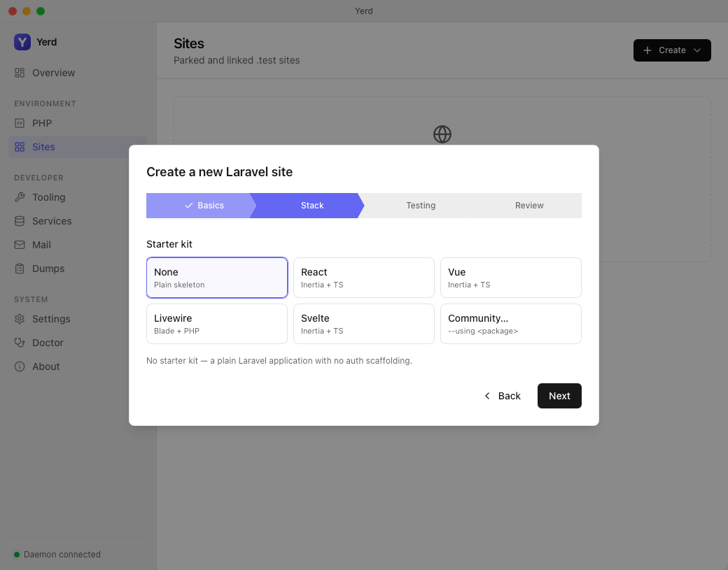This screenshot has height=570, width=728.
Task: Open Mail in the sidebar
Action: [x=78, y=245]
